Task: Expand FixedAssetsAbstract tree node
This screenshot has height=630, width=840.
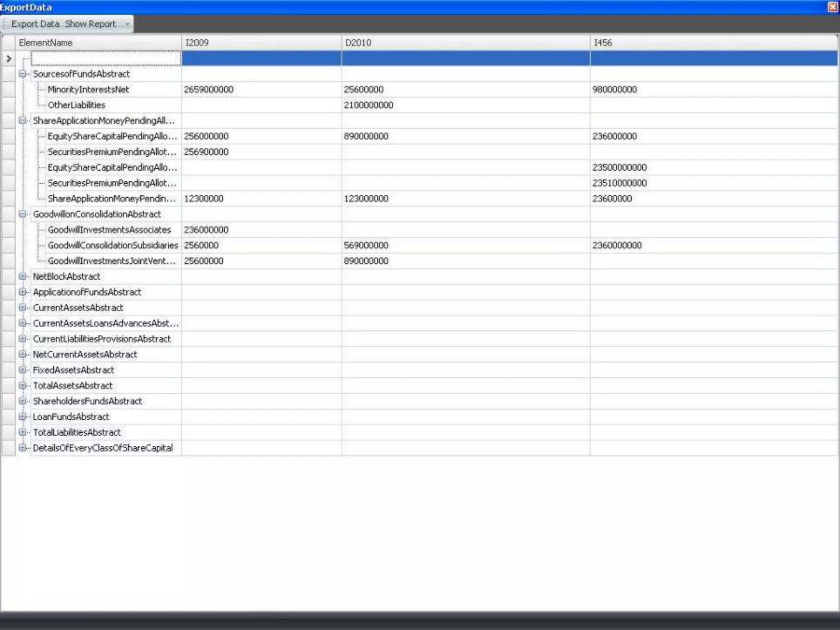Action: [23, 370]
